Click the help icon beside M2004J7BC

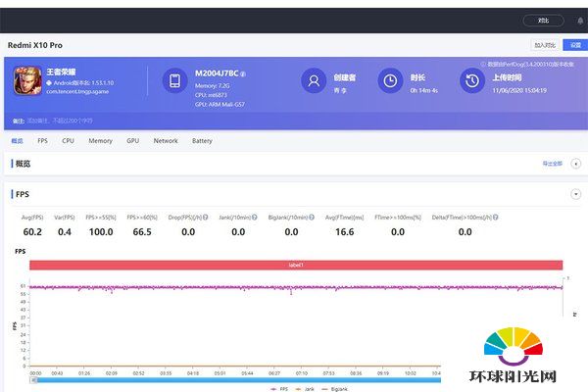click(243, 74)
